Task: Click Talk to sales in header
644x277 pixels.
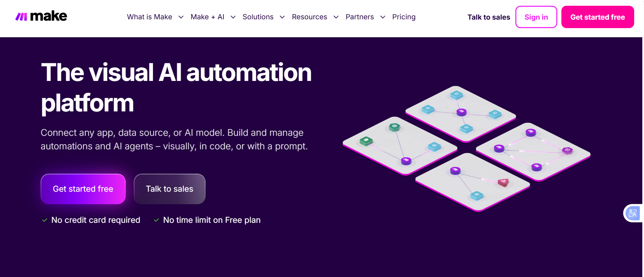Action: coord(489,17)
